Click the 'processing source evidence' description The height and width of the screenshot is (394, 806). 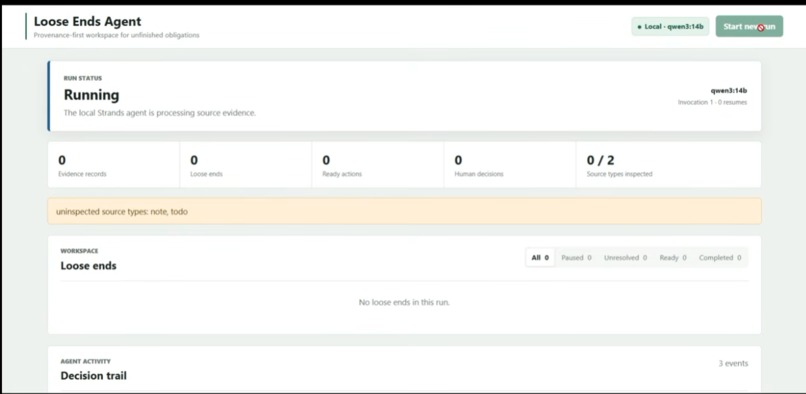coord(160,113)
